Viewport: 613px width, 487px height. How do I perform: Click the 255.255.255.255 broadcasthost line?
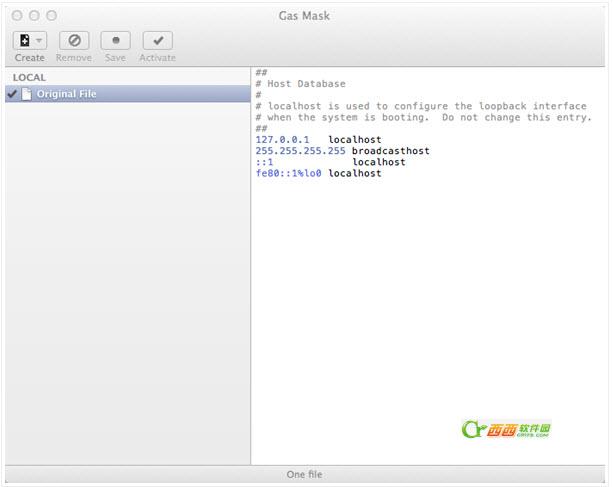pos(342,151)
